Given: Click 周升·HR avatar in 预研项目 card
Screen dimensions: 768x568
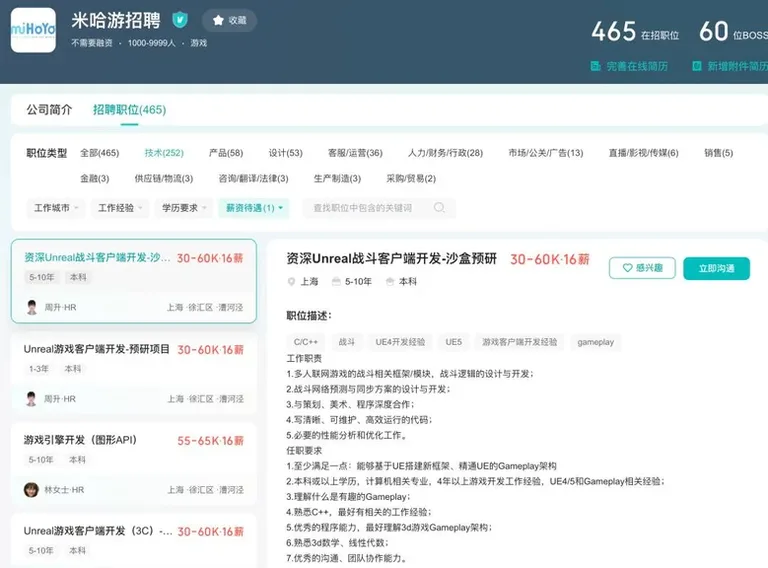Looking at the screenshot, I should [x=31, y=399].
